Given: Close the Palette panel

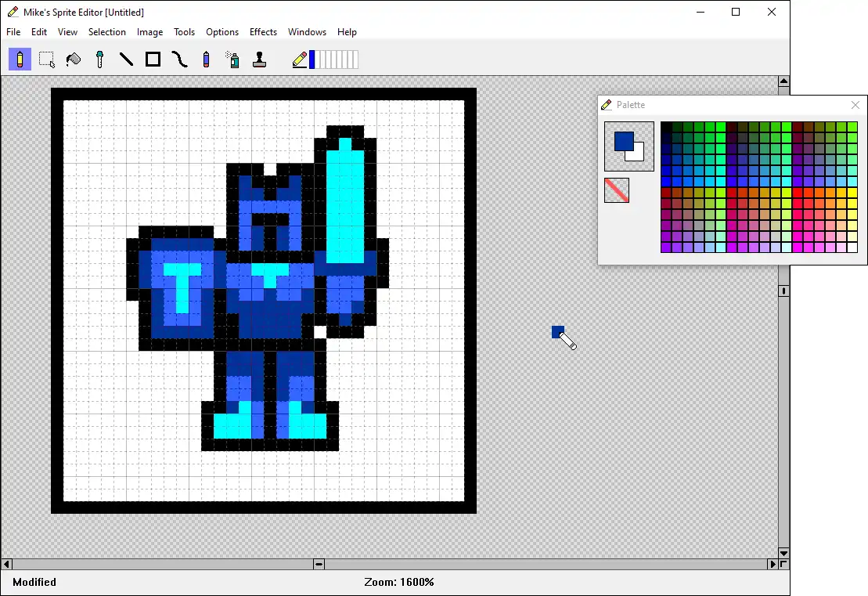Looking at the screenshot, I should [855, 105].
